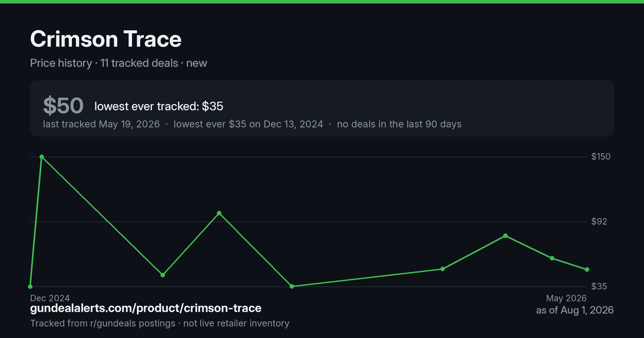This screenshot has height=338, width=644.
Task: Click the $92 axis label
Action: click(599, 222)
